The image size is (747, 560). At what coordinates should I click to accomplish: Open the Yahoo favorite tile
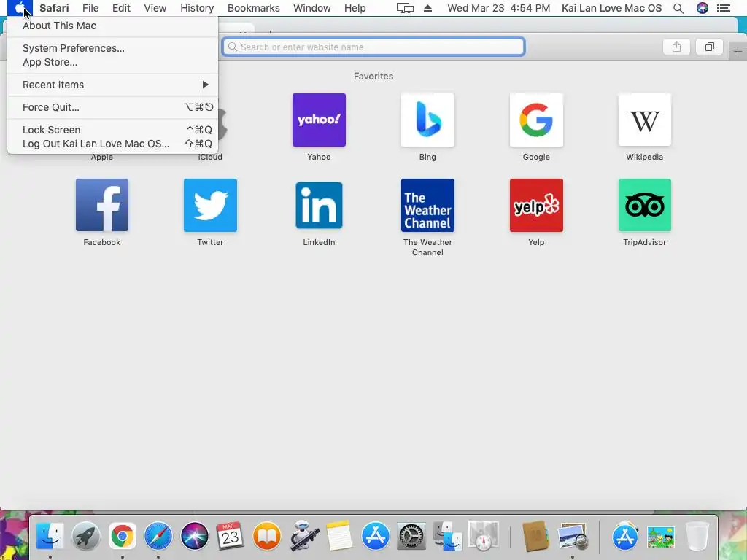coord(319,120)
